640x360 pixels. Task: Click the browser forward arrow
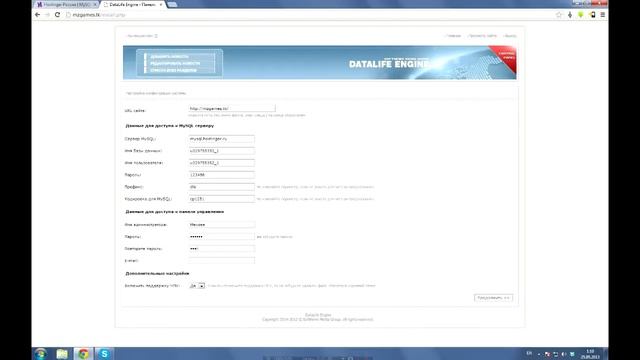click(x=47, y=15)
